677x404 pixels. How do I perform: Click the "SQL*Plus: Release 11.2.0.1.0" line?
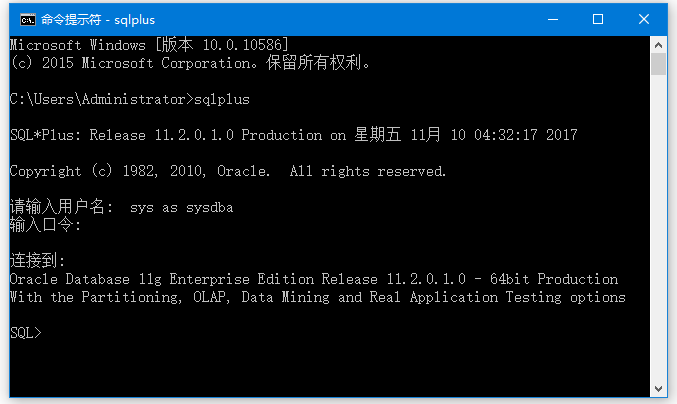(293, 135)
